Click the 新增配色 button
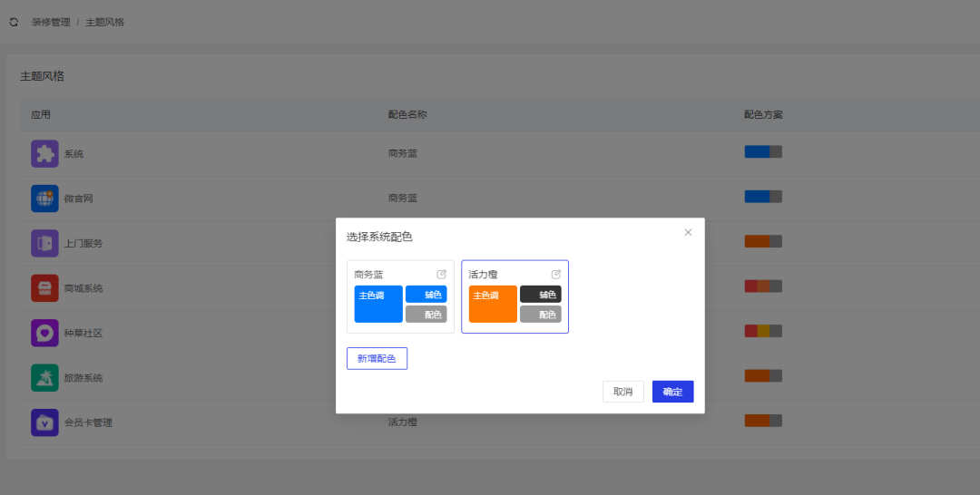 pos(377,358)
